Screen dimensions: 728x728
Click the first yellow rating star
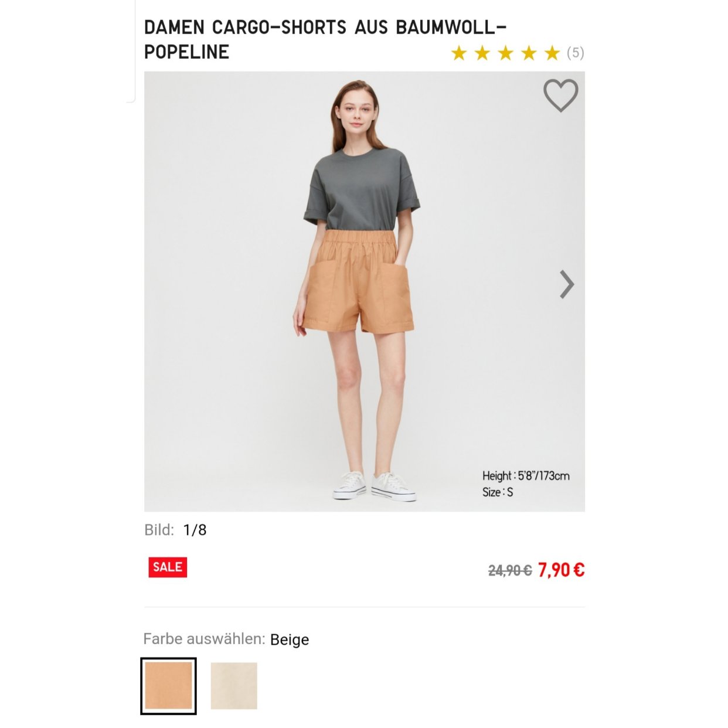pyautogui.click(x=458, y=53)
